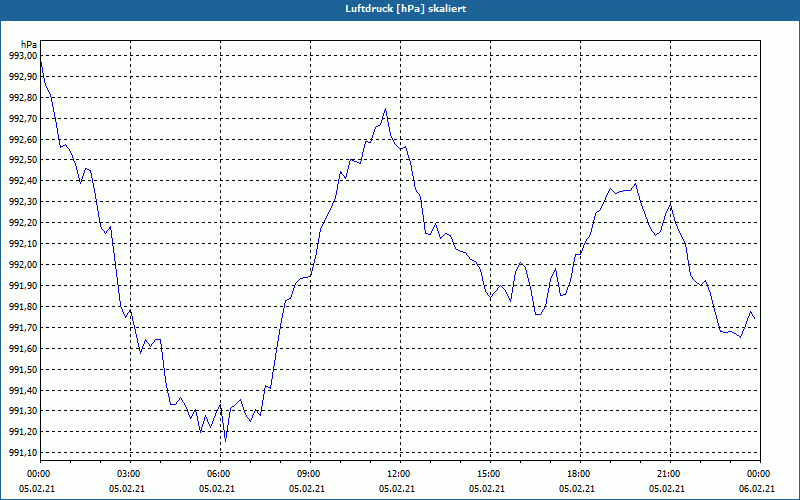Click the 991,20 y-axis value
800x500 pixels.
click(23, 432)
